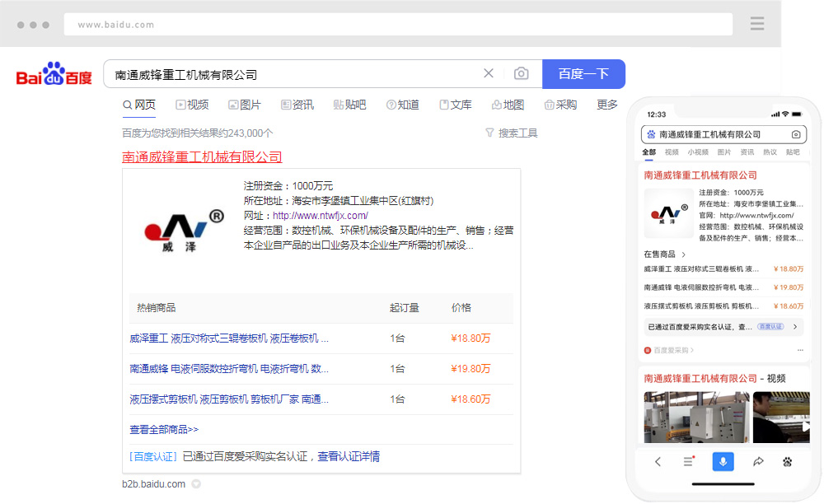
Task: Play the second video thumbnail on phone
Action: pyautogui.click(x=781, y=418)
